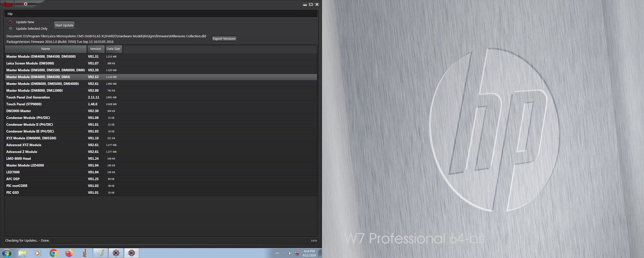The width and height of the screenshot is (644, 258).
Task: Switch to Paint in the taskbar
Action: point(100,253)
